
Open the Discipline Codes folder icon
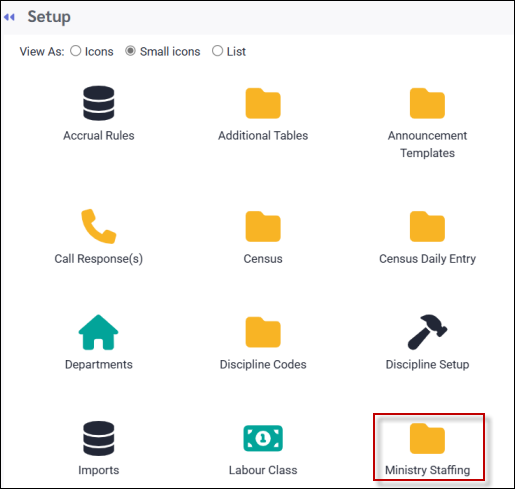(263, 332)
